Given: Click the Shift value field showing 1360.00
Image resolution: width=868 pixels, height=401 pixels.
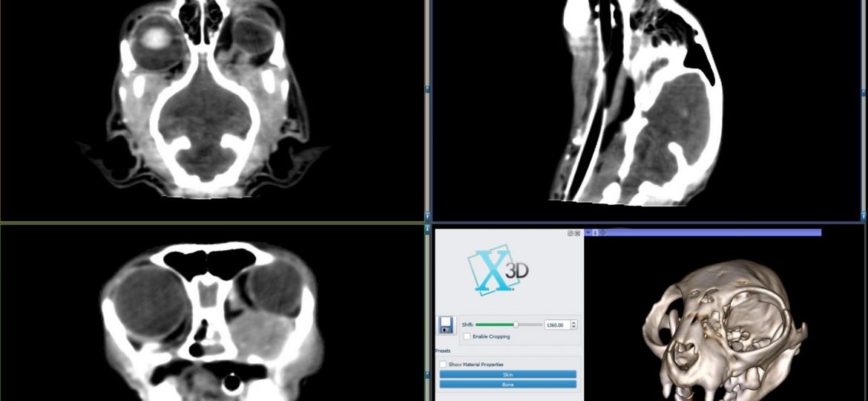Looking at the screenshot, I should [556, 325].
